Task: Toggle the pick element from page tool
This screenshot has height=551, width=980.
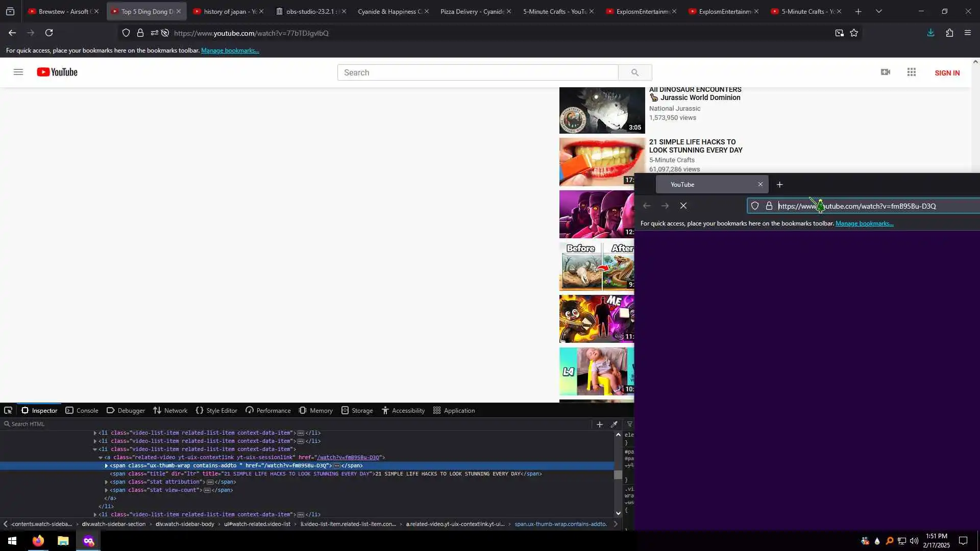Action: pyautogui.click(x=8, y=411)
